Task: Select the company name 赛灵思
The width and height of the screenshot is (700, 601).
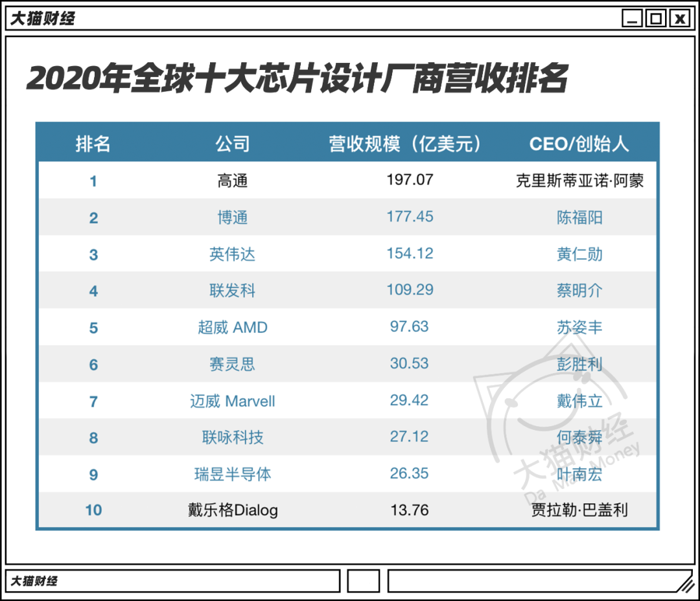Action: tap(233, 364)
